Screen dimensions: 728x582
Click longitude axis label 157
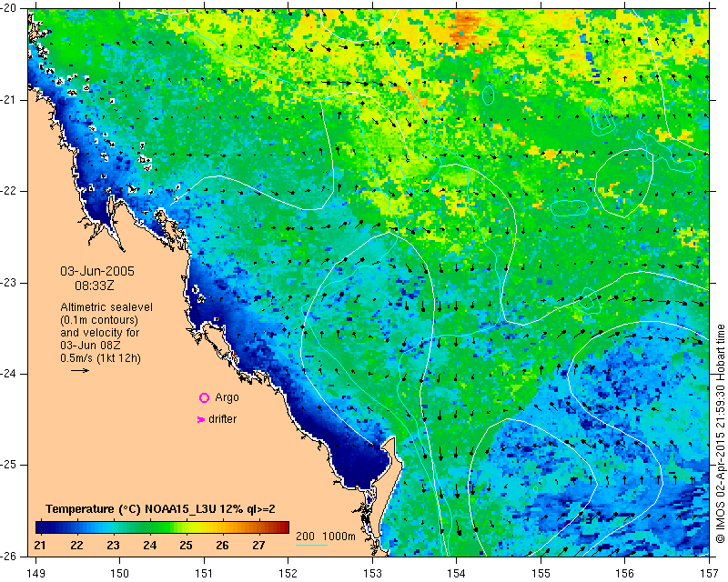pos(709,574)
